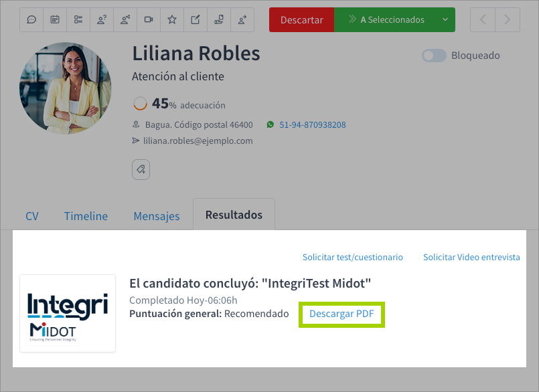Enable the Bloqueado toggle

click(x=434, y=56)
